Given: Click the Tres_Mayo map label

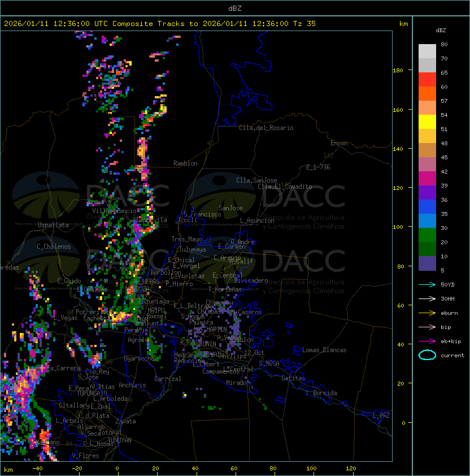Looking at the screenshot, I should pos(186,239).
